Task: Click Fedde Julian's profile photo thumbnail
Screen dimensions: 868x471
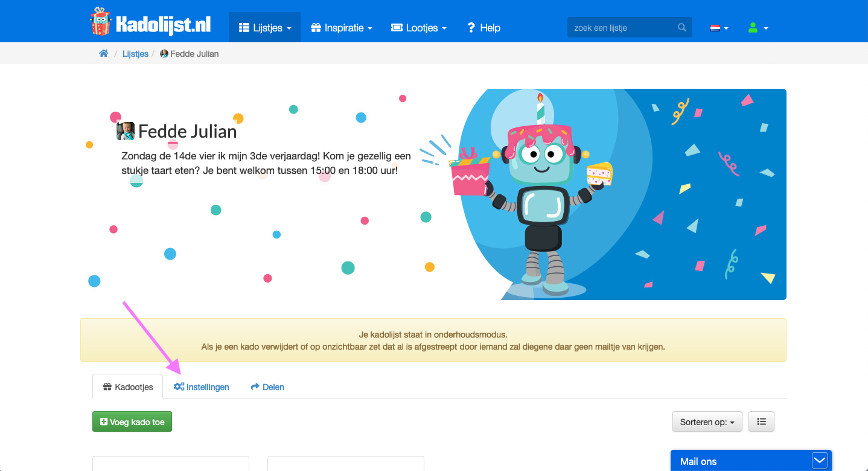Action: click(126, 131)
